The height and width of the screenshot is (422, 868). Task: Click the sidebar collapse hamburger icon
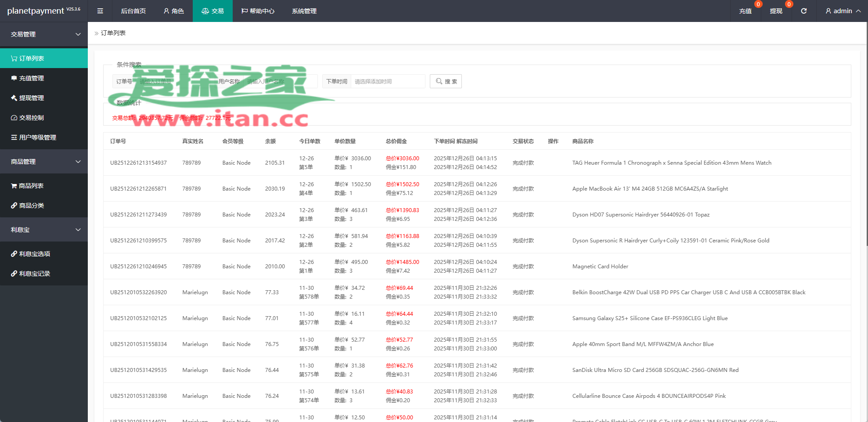[100, 11]
